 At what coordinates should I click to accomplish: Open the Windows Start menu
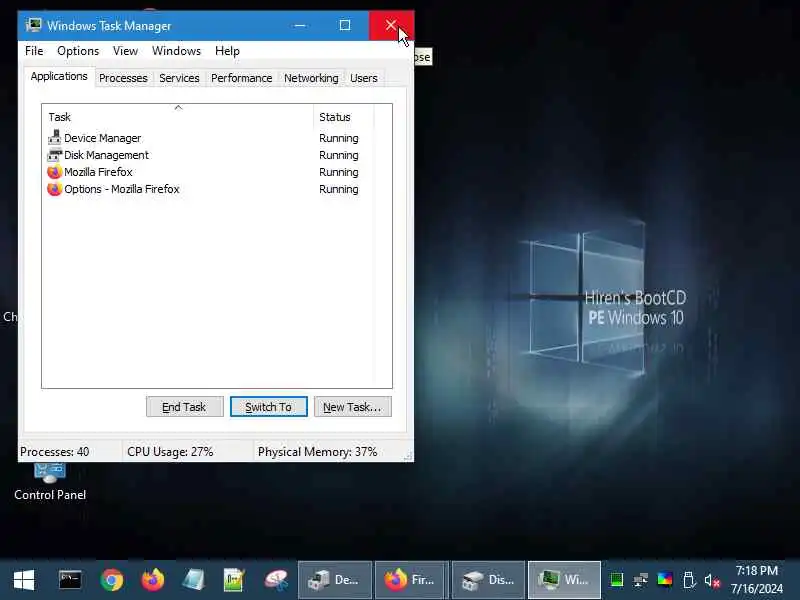coord(23,580)
